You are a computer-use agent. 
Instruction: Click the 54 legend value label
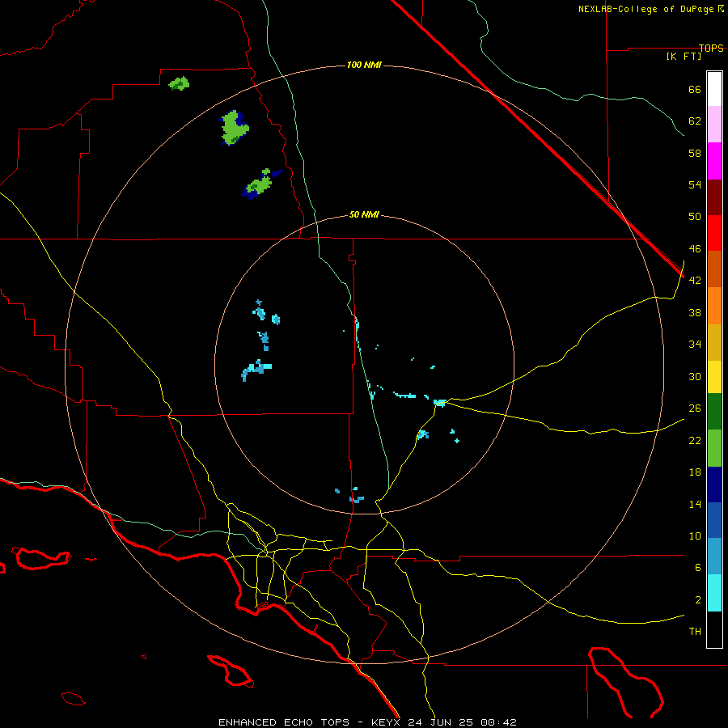(695, 184)
